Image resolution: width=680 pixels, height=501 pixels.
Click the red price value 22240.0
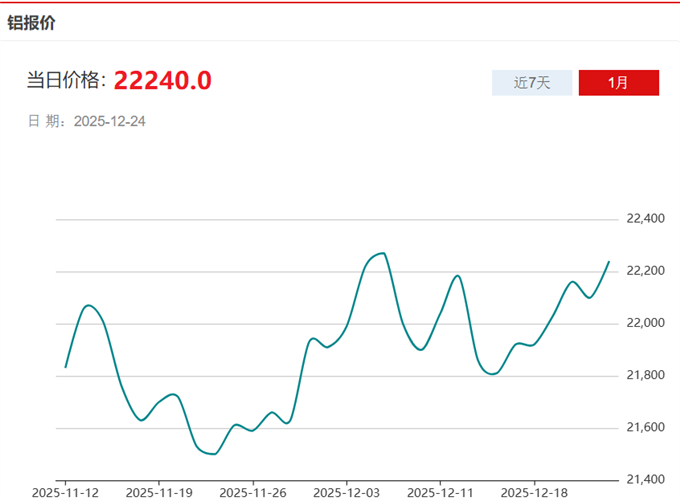click(162, 81)
